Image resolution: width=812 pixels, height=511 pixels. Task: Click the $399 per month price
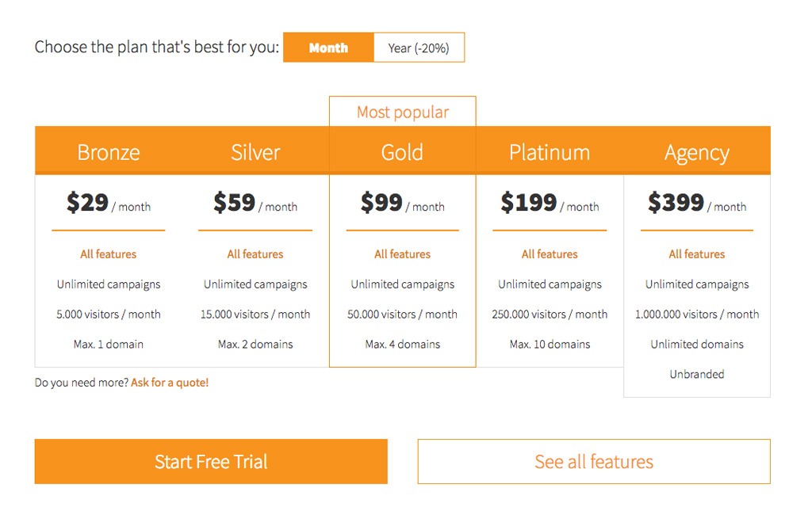point(697,202)
